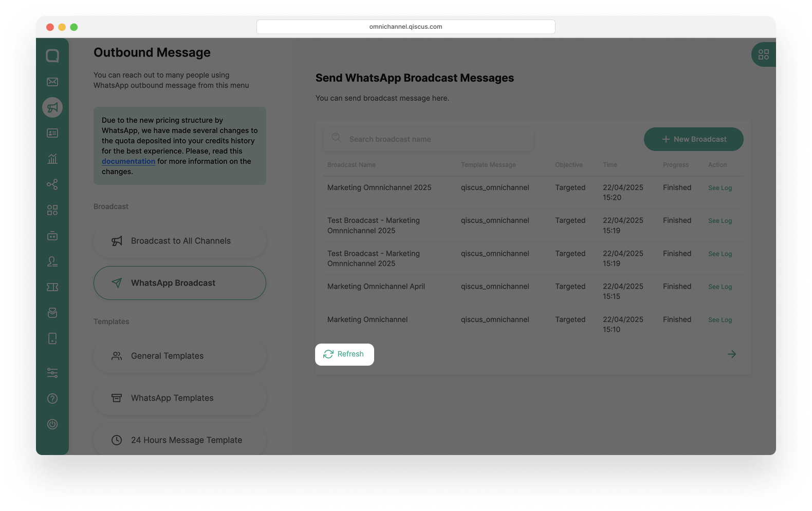Click the search magnifier icon
The width and height of the screenshot is (812, 511).
[x=337, y=138]
